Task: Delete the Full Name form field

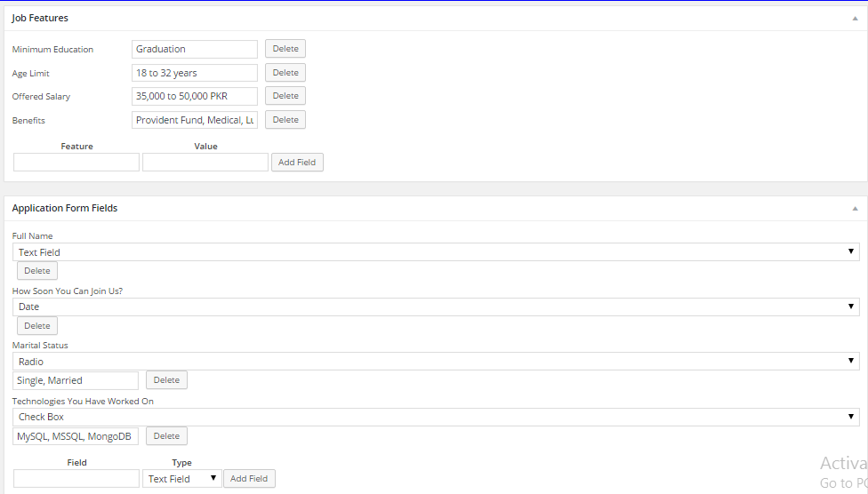Action: [x=37, y=270]
